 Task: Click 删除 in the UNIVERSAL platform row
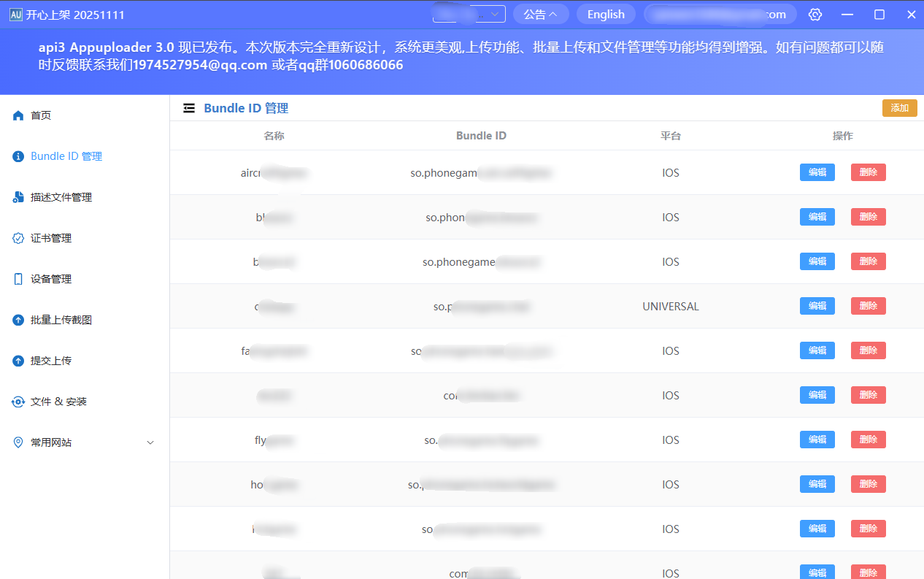(869, 306)
